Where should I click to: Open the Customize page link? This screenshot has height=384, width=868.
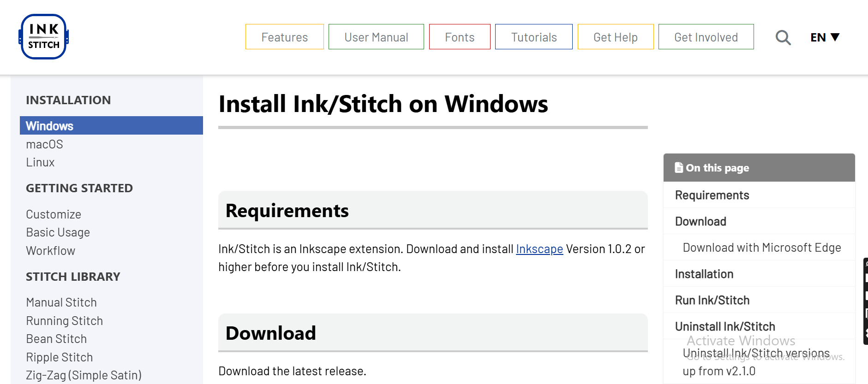pyautogui.click(x=54, y=214)
